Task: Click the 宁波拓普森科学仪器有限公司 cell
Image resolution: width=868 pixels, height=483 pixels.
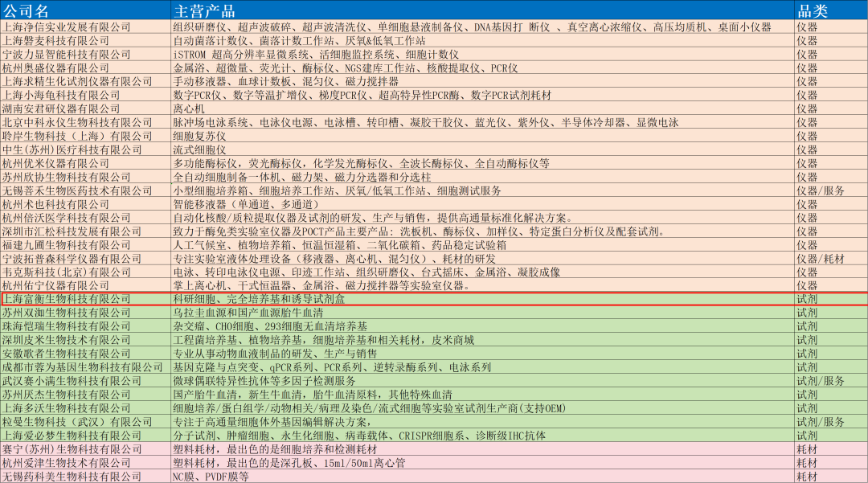Action: 85,259
